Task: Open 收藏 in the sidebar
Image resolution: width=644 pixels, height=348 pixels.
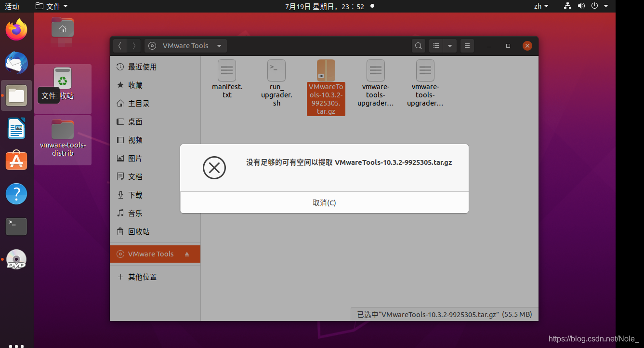Action: [155, 85]
